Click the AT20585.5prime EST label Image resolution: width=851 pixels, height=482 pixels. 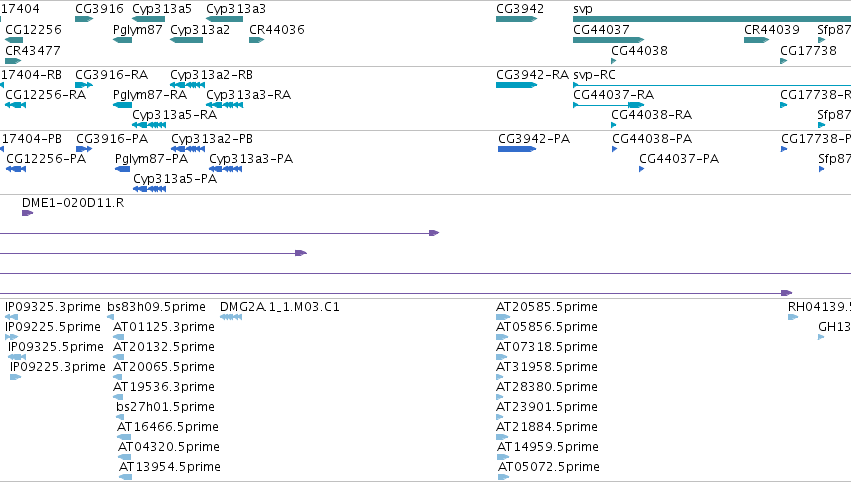coord(547,307)
